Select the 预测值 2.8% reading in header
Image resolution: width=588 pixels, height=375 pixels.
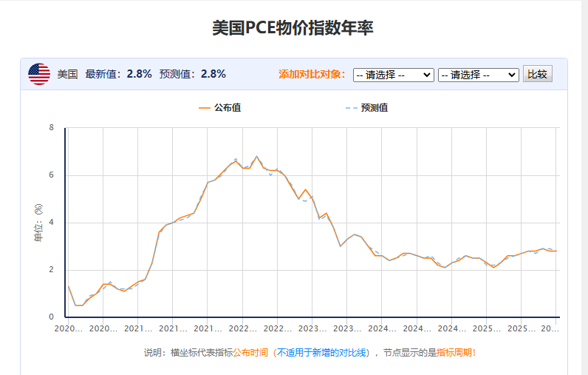192,74
